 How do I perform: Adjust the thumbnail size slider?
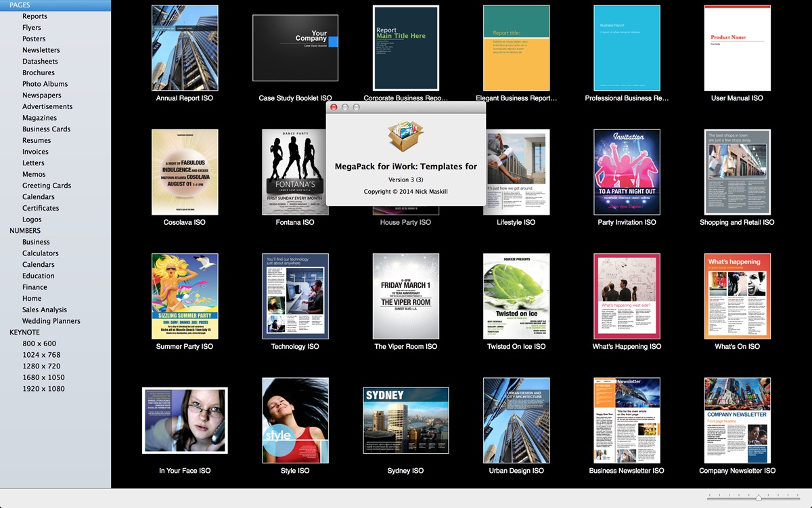(x=759, y=497)
